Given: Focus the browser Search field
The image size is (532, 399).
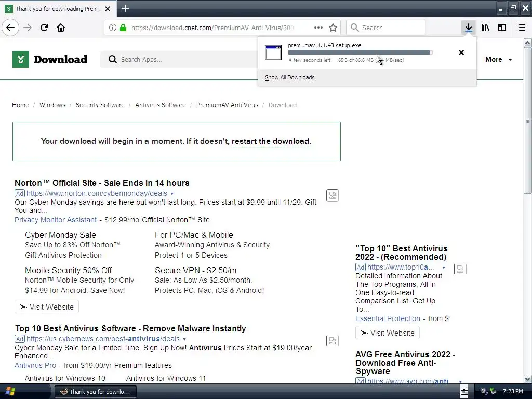Looking at the screenshot, I should pos(386,28).
